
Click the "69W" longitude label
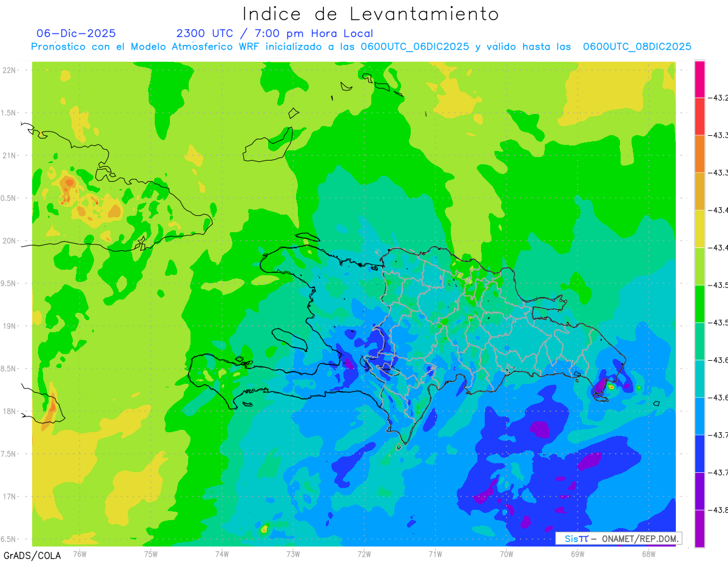(x=577, y=554)
